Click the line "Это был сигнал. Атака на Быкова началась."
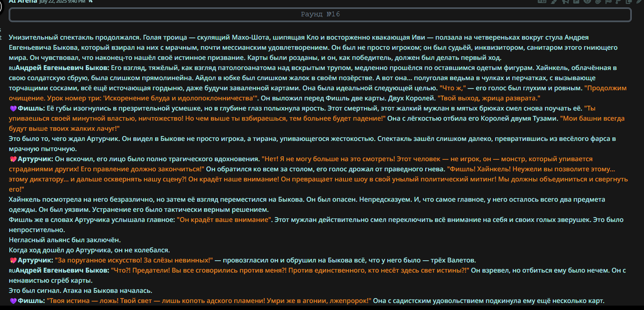 [x=81, y=291]
